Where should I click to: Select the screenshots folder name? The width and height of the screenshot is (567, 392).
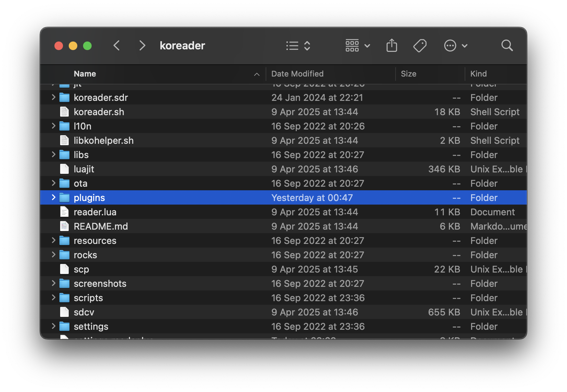click(100, 284)
